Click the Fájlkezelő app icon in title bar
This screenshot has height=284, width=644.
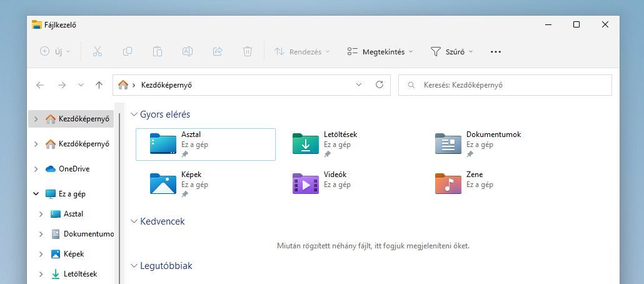37,24
